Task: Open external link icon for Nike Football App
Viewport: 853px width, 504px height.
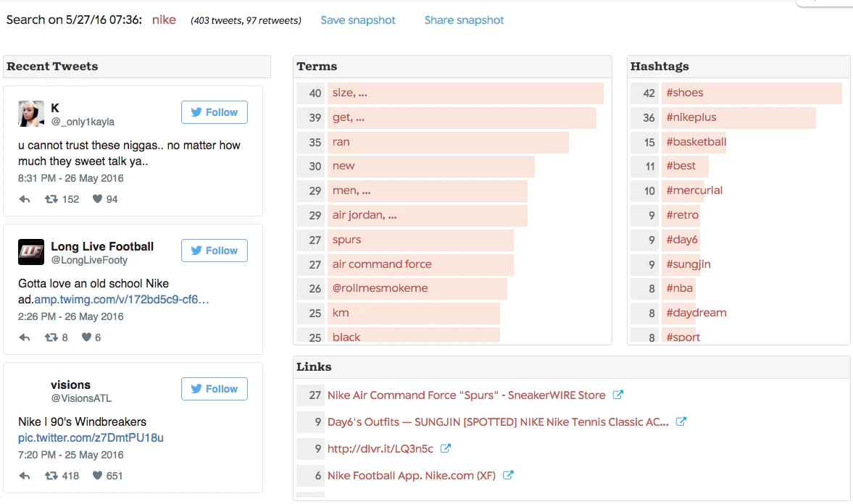Action: tap(508, 475)
